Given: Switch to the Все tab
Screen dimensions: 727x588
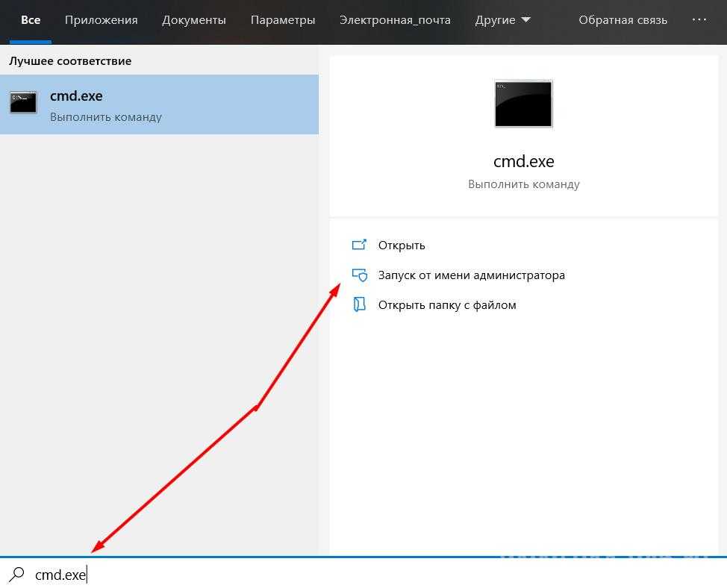Looking at the screenshot, I should (31, 20).
